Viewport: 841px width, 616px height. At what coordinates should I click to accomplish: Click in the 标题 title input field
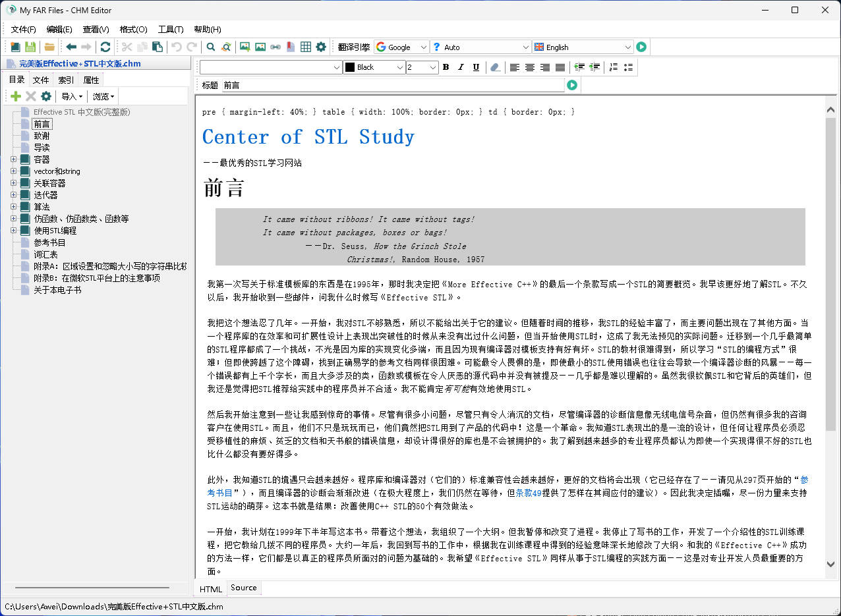[x=393, y=85]
